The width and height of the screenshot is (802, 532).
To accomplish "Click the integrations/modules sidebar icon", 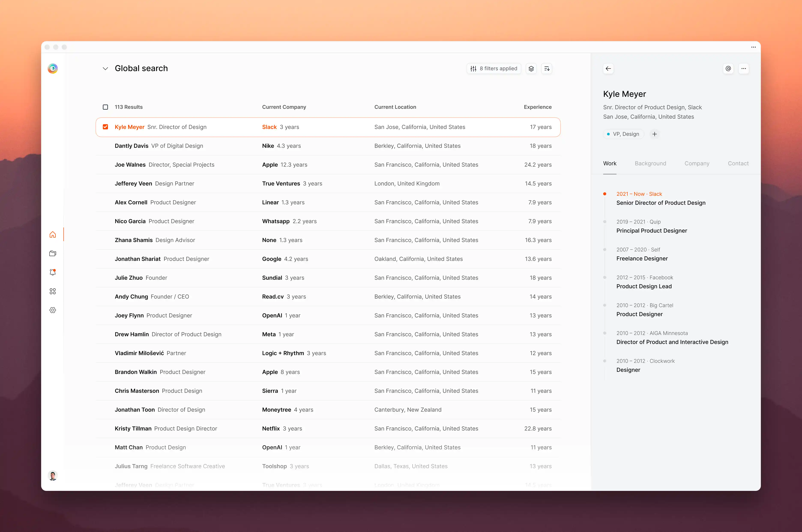I will [53, 291].
